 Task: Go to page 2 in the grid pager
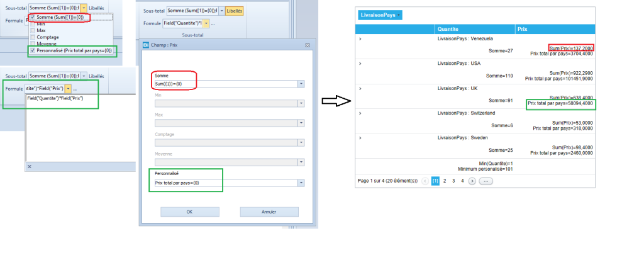(x=445, y=181)
